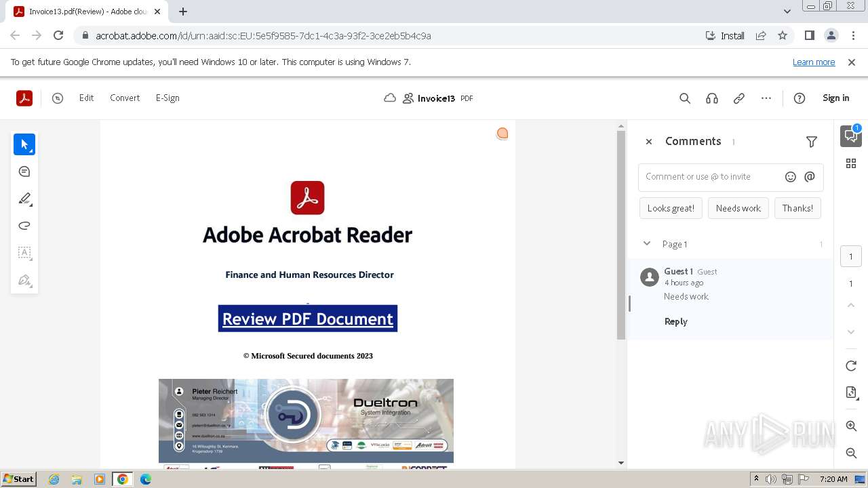Open the E-Sign menu

click(x=167, y=98)
